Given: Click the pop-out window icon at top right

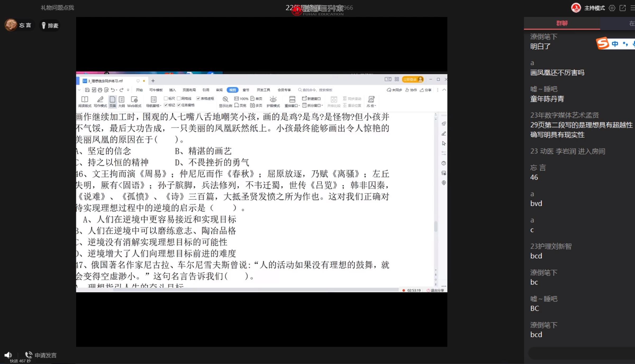Looking at the screenshot, I should [623, 8].
